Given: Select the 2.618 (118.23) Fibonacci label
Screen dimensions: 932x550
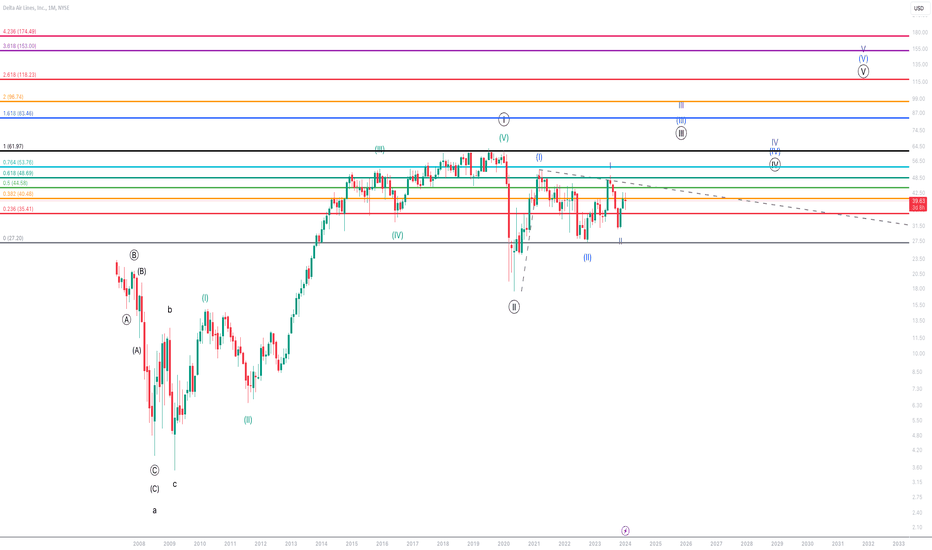Looking at the screenshot, I should pyautogui.click(x=20, y=74).
